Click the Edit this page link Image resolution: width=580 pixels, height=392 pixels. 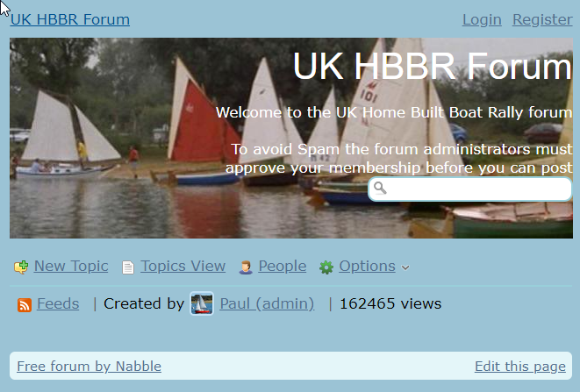pos(520,366)
